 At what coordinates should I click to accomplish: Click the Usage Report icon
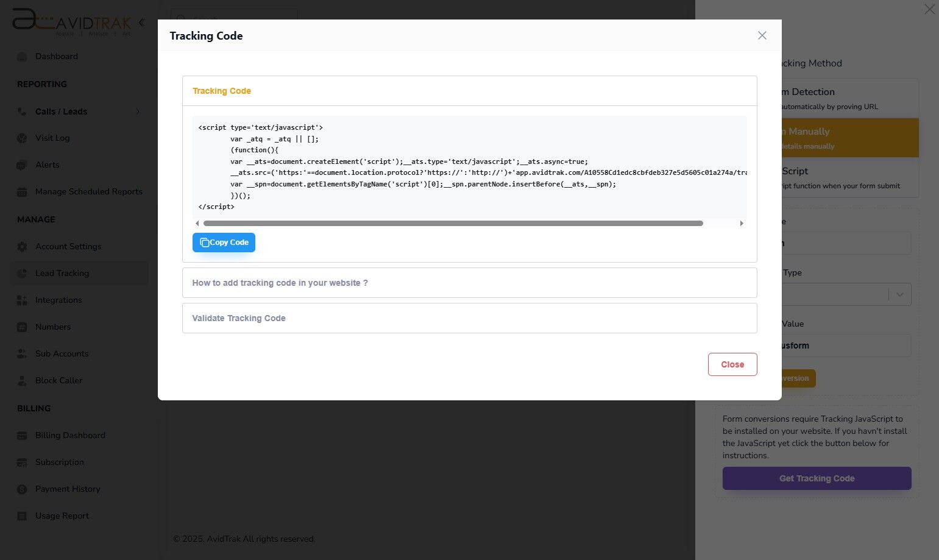22,516
